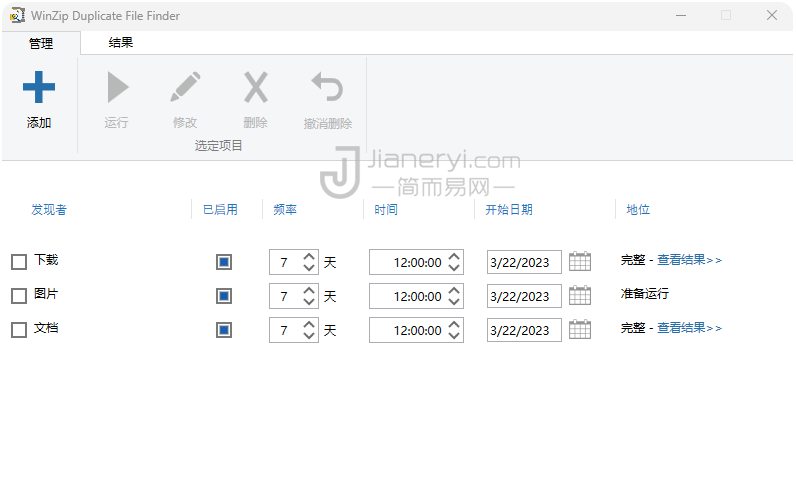Decrease frequency days for 下载 row
This screenshot has width=796, height=493.
309,268
